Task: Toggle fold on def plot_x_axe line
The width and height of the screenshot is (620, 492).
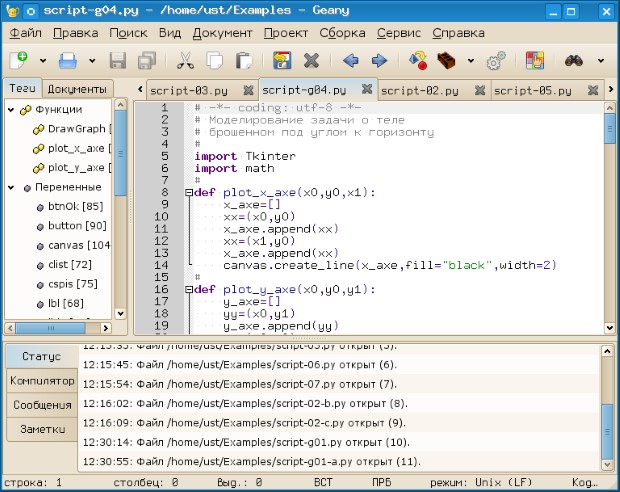Action: pos(189,193)
